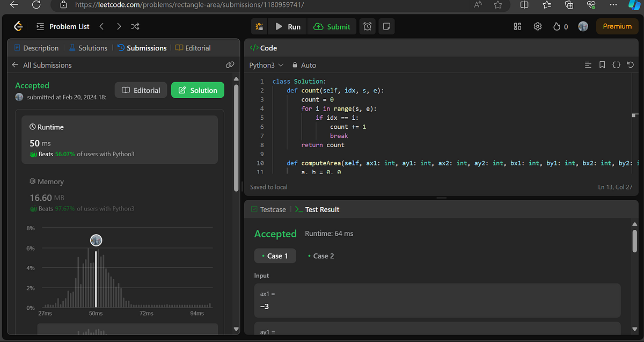
Task: Copy submission link icon
Action: 230,65
